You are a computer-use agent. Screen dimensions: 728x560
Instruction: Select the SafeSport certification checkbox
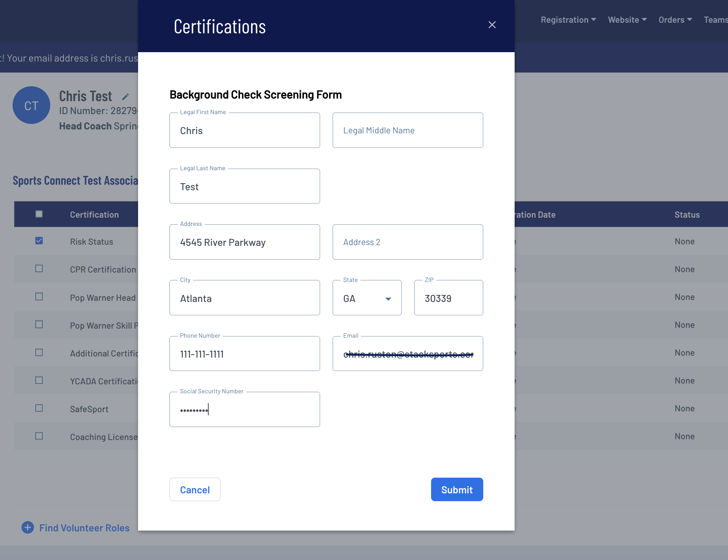click(x=39, y=408)
